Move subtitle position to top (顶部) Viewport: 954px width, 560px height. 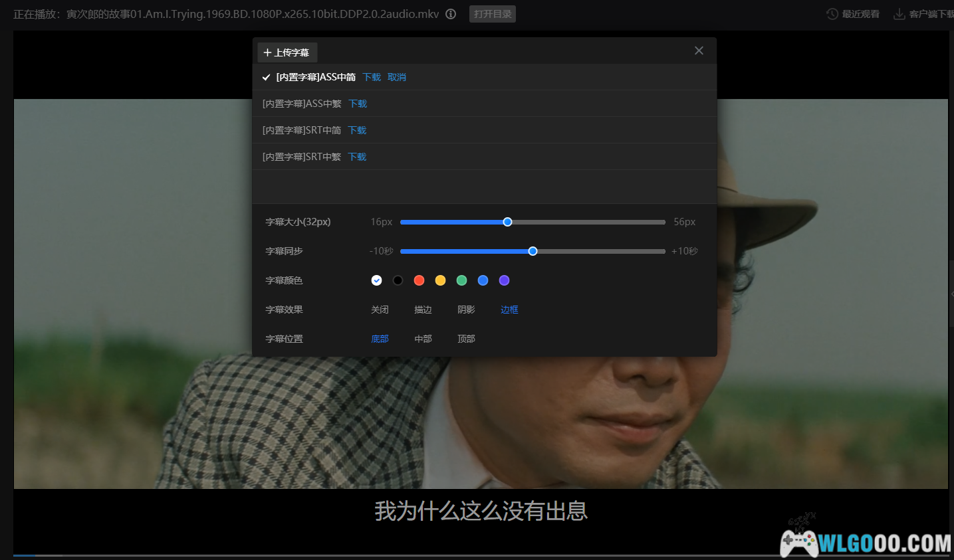click(x=466, y=339)
